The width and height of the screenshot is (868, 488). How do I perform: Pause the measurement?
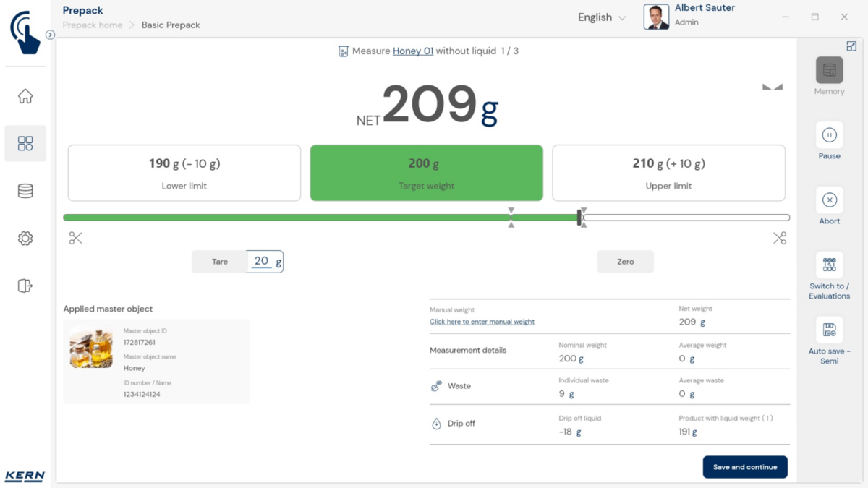pos(829,135)
